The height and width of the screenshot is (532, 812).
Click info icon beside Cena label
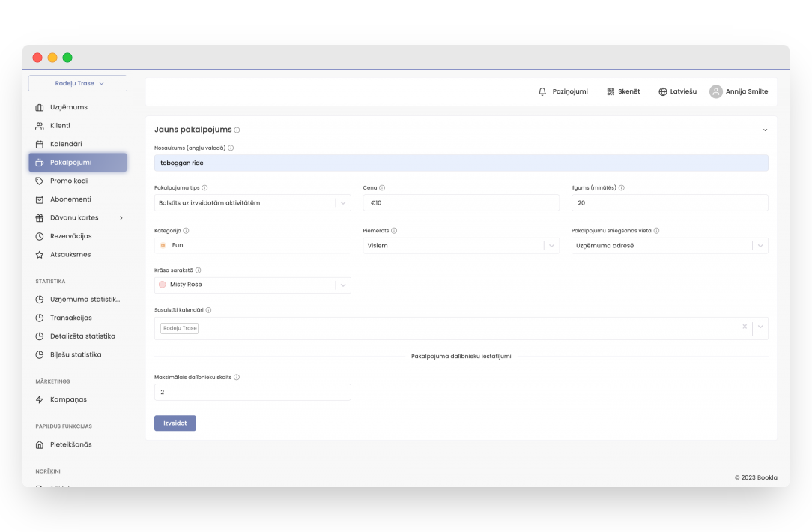pyautogui.click(x=382, y=188)
